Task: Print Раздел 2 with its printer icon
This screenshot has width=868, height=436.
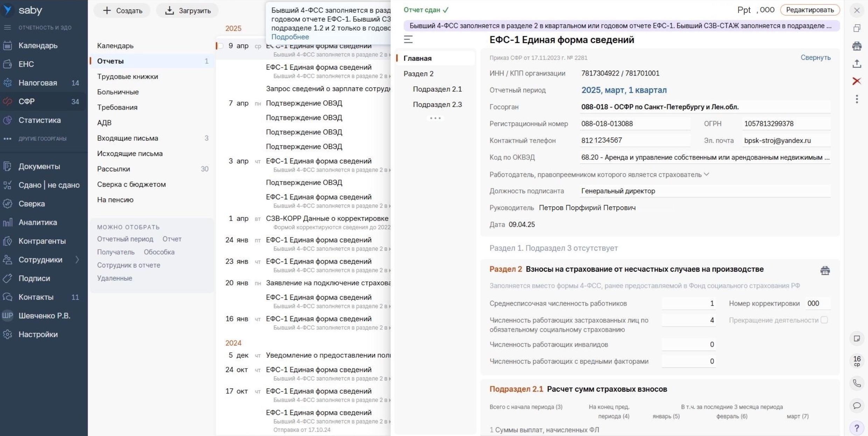Action: 826,270
